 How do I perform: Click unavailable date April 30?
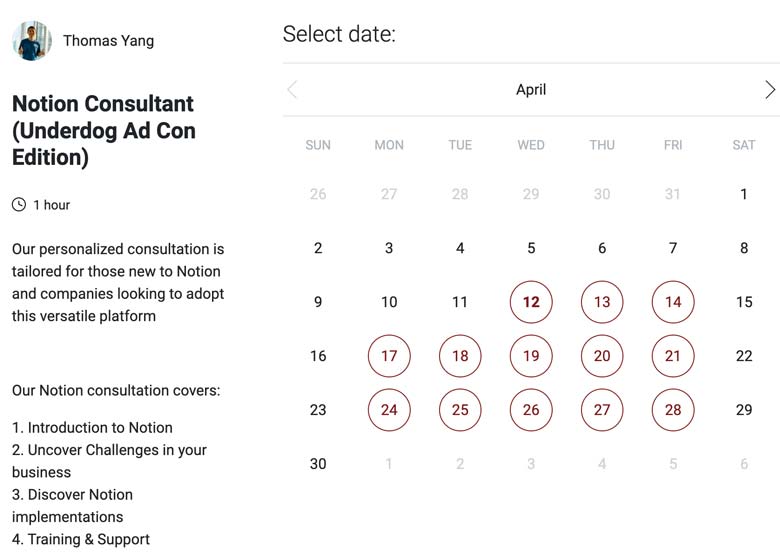coord(318,464)
